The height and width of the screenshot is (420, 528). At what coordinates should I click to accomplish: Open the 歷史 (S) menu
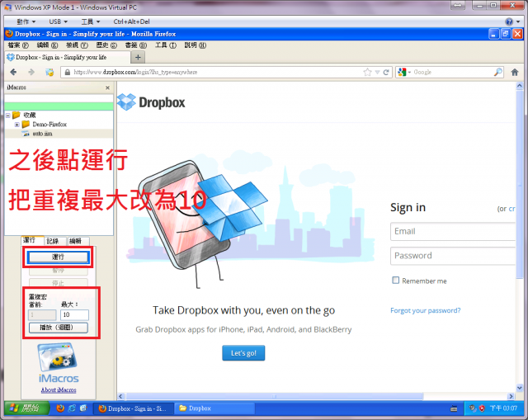point(106,45)
